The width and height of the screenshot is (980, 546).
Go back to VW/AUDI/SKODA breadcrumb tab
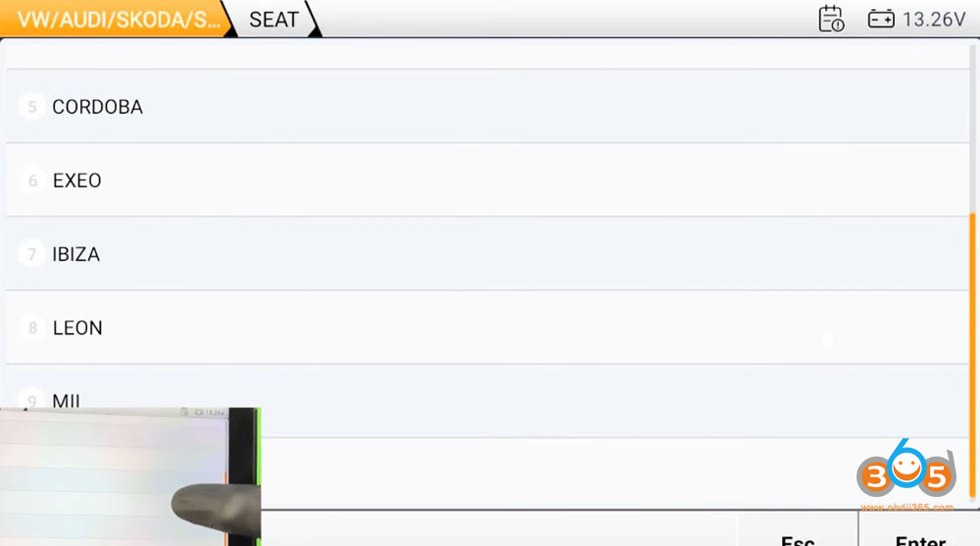pyautogui.click(x=116, y=19)
